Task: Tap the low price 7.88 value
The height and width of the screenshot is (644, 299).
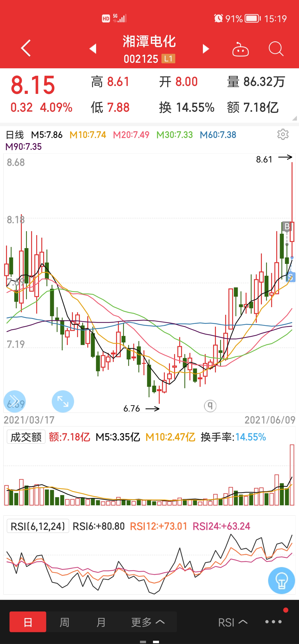Action: pos(118,108)
